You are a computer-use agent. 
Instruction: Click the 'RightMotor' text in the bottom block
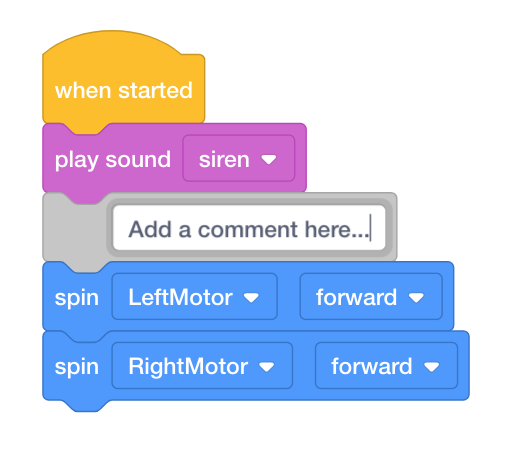point(188,366)
